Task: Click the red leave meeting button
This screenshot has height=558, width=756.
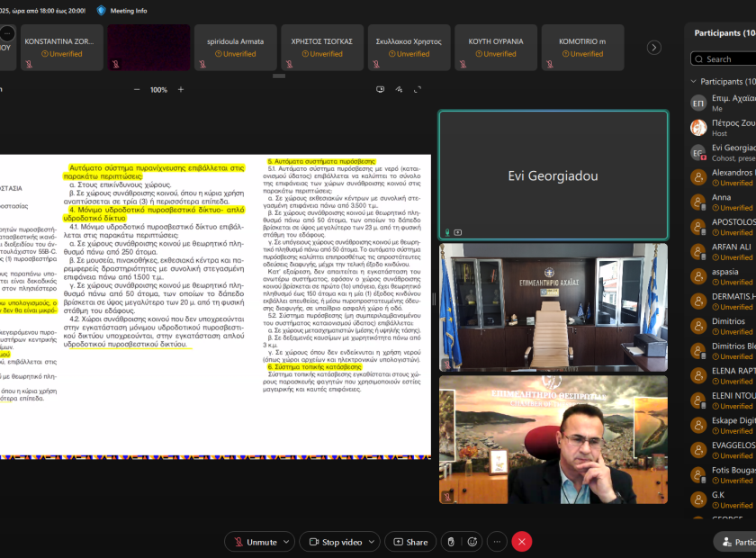Action: click(x=522, y=542)
